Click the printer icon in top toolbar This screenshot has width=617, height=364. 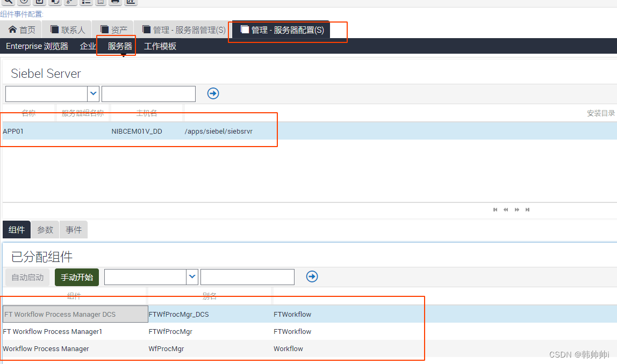coord(115,2)
